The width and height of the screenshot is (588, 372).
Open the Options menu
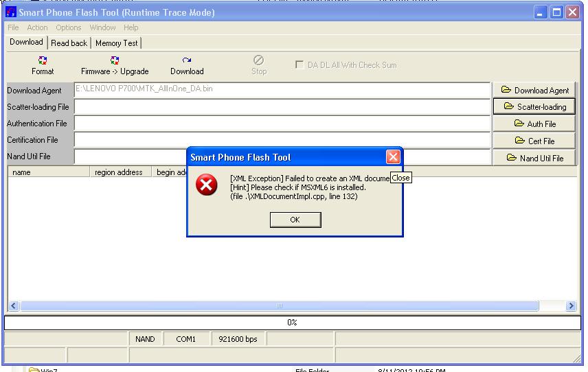(x=69, y=27)
